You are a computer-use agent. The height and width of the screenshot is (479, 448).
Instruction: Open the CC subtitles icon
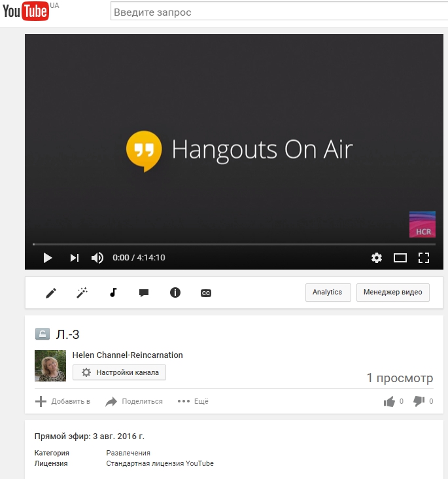point(205,293)
